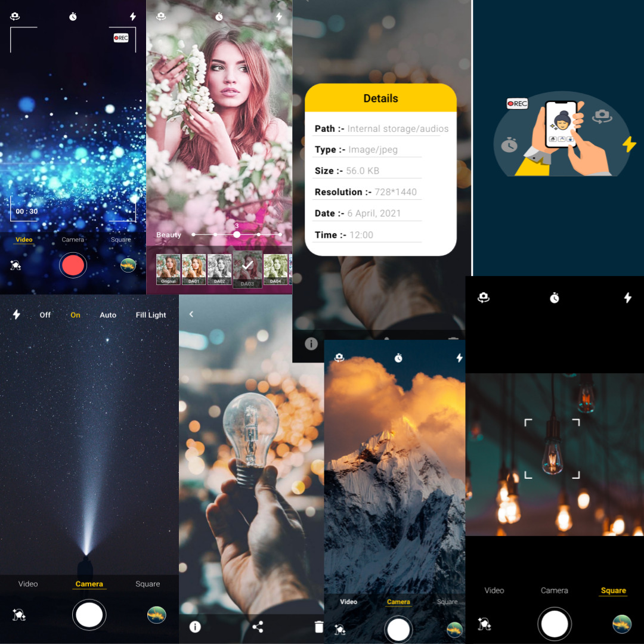Choose the On flash option

click(75, 315)
